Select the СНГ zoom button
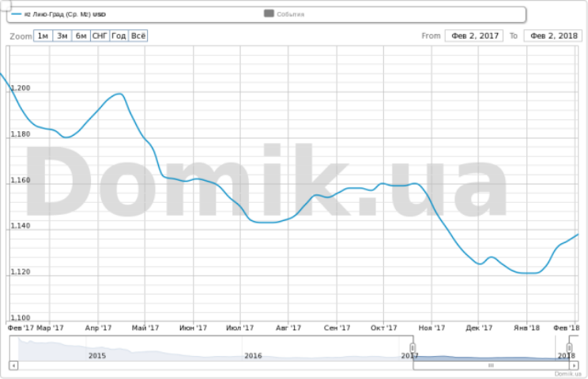This screenshot has width=588, height=379. click(x=100, y=36)
